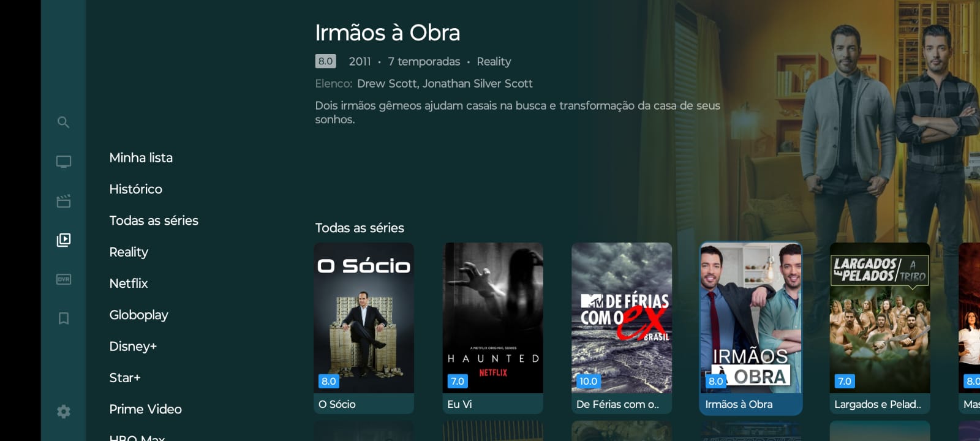Open the Largados e Pelados poster
This screenshot has width=980, height=441.
click(x=880, y=328)
